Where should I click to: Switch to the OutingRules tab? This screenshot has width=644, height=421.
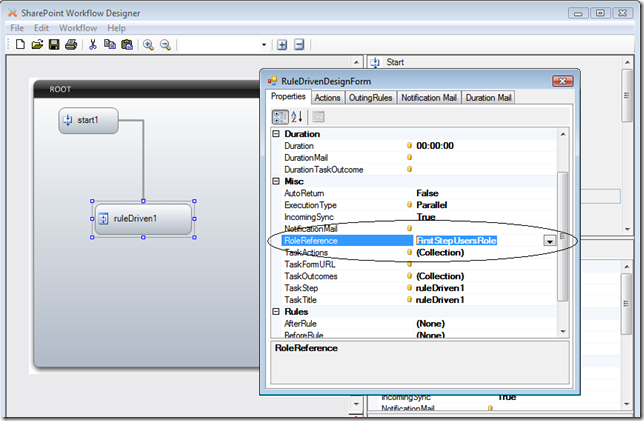tap(370, 98)
